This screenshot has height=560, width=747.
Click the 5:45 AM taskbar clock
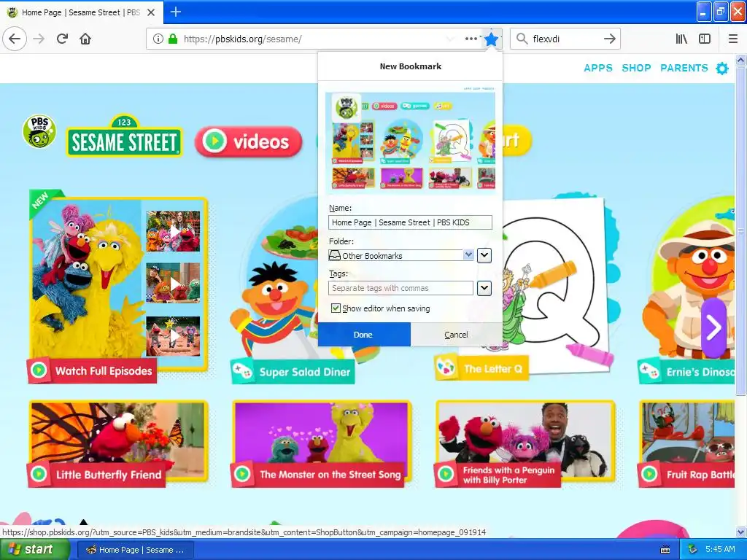click(x=720, y=550)
